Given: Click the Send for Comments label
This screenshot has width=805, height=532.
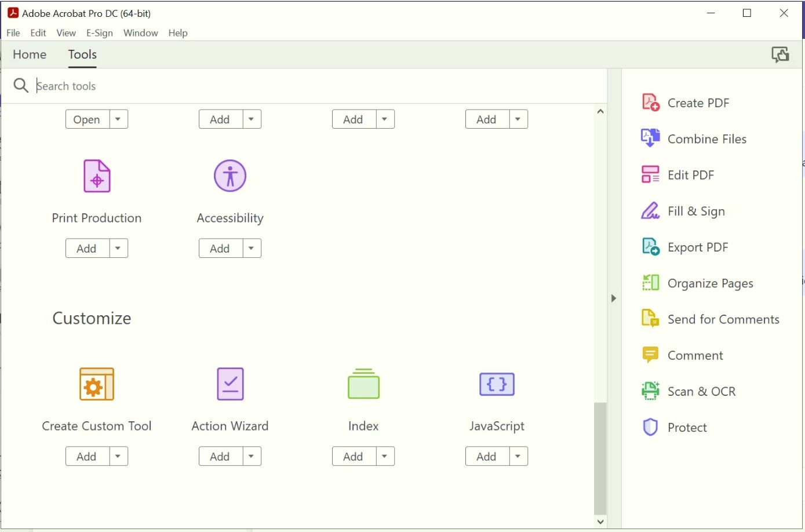Looking at the screenshot, I should tap(723, 319).
